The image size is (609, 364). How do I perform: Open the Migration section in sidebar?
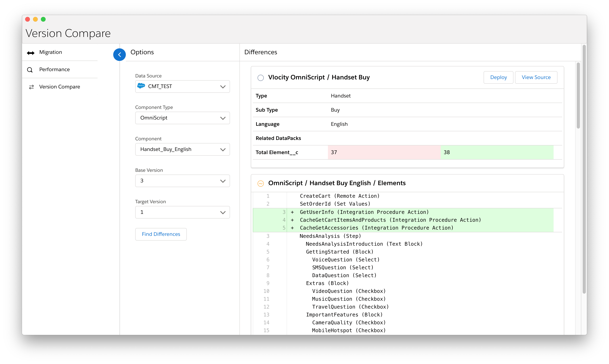[51, 52]
